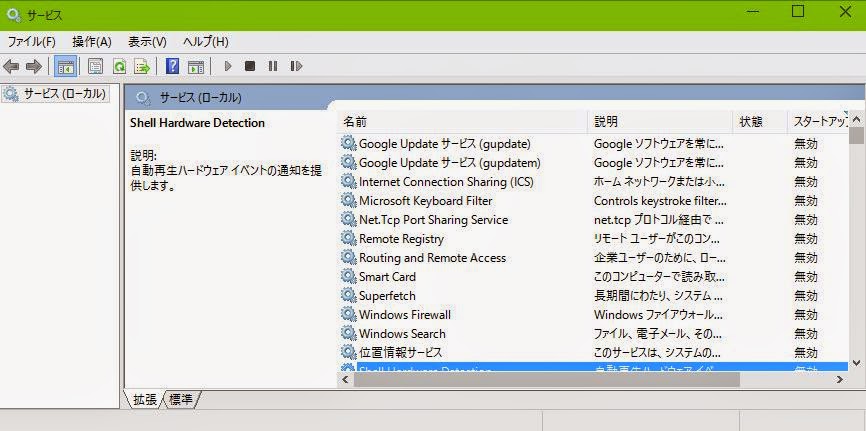This screenshot has height=431, width=866.
Task: Click gear icon beside 位置情報サービス
Action: [348, 352]
